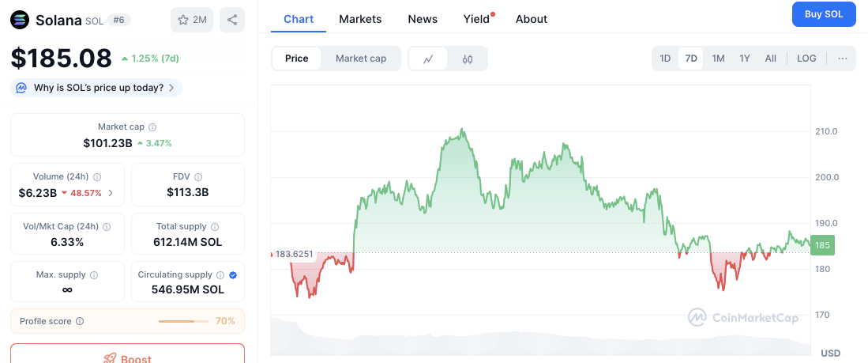Add Solana to watchlist via star button
Screen dimensions: 868x363
193,20
